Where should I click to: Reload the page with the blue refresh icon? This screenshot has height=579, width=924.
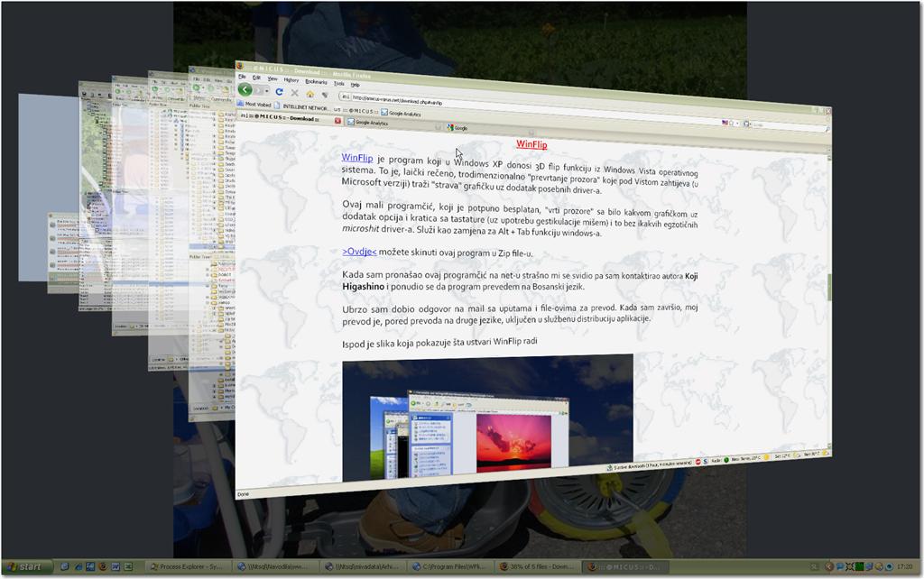tap(280, 91)
